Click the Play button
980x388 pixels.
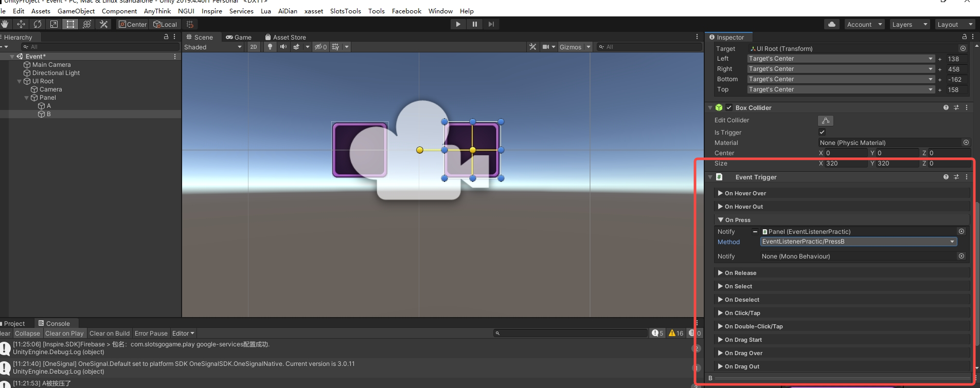(x=458, y=24)
